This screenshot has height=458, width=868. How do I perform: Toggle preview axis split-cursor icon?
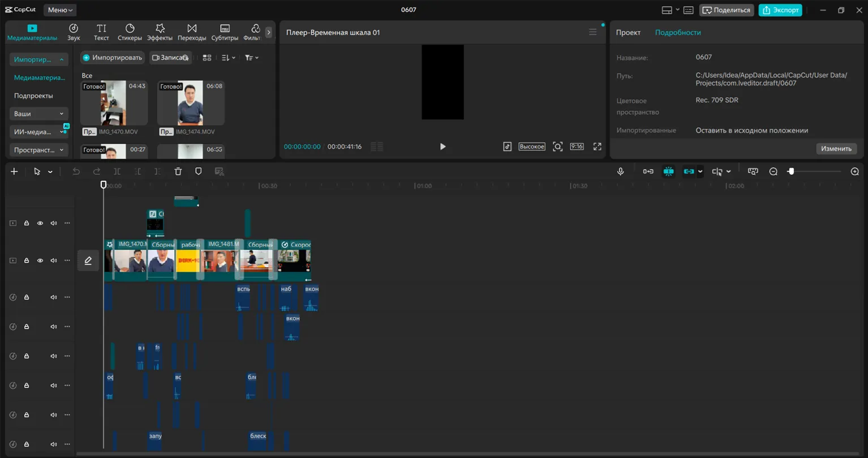click(717, 172)
